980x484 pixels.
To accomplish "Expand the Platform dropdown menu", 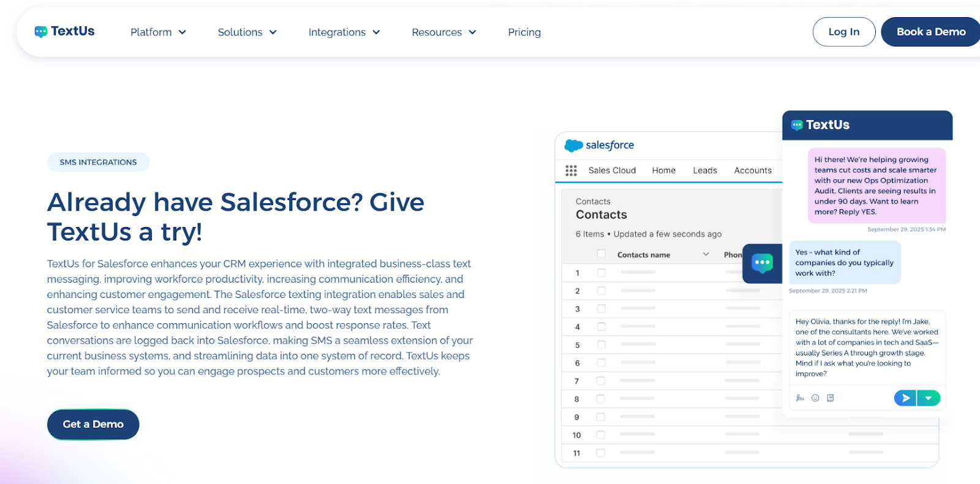I will click(x=158, y=32).
